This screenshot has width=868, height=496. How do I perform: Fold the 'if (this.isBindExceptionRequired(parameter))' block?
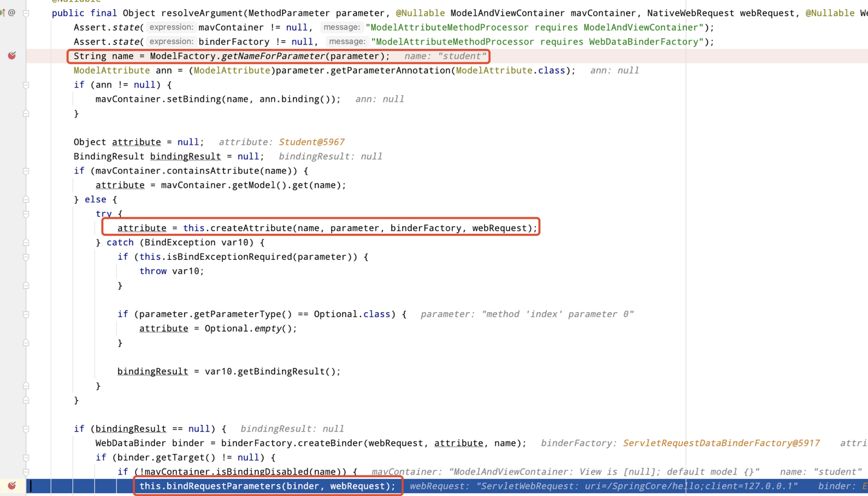click(x=26, y=257)
